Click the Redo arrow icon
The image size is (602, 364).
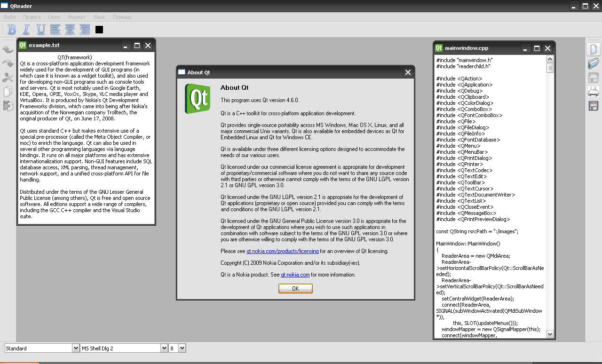click(x=8, y=63)
